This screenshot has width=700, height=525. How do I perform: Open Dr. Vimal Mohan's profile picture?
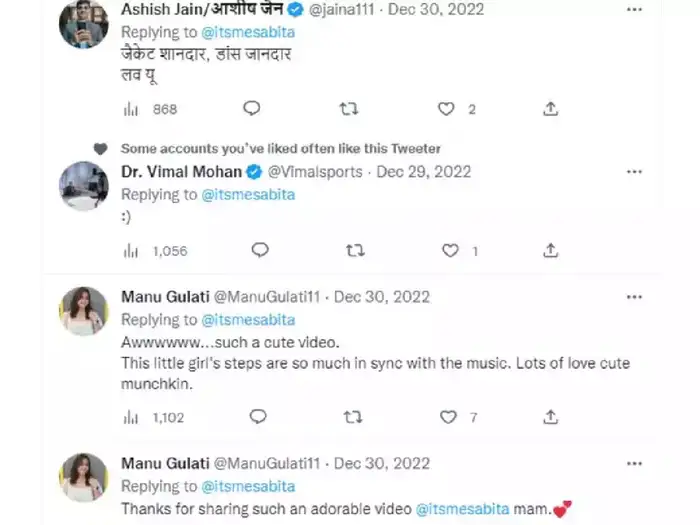coord(84,186)
